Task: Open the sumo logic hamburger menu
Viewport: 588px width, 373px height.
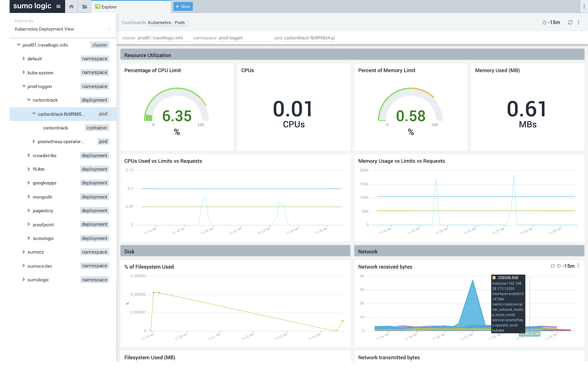Action: (x=58, y=6)
